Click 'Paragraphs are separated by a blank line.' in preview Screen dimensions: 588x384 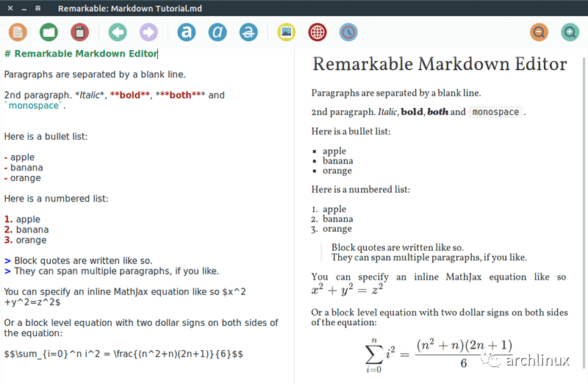pyautogui.click(x=396, y=93)
